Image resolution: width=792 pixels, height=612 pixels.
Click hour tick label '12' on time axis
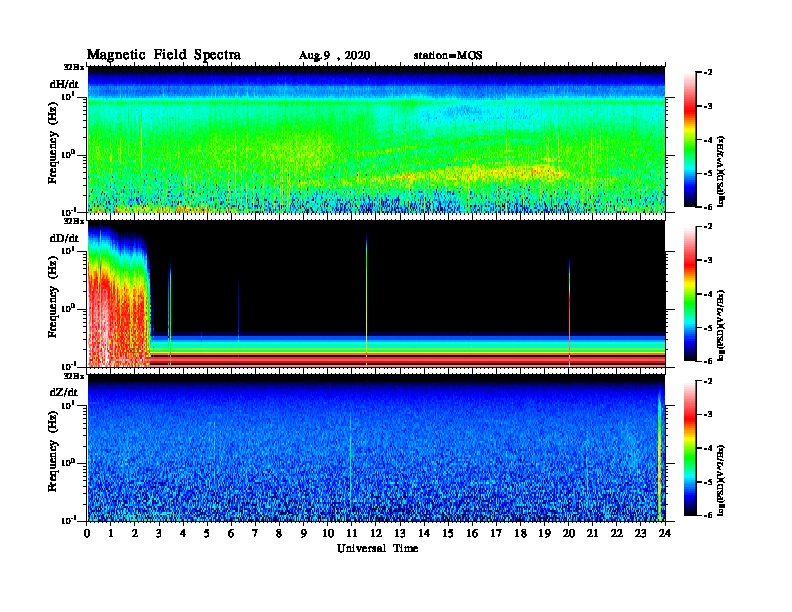point(376,533)
